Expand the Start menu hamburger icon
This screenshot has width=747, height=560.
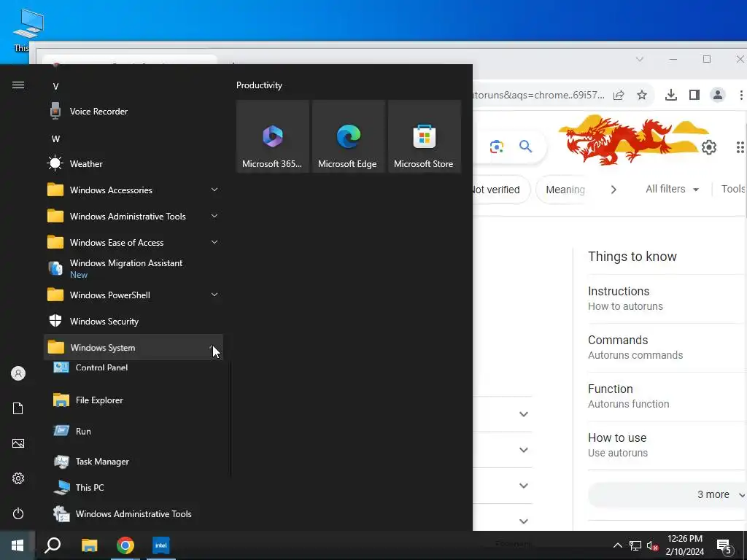(18, 85)
